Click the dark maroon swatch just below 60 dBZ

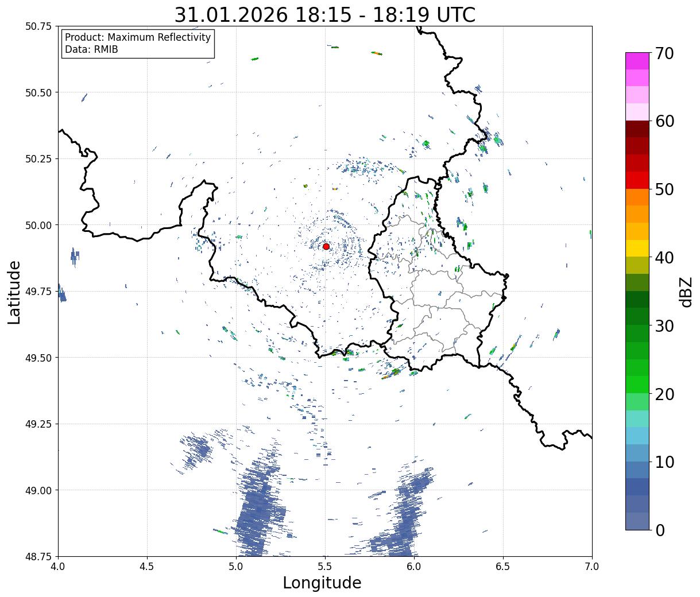[637, 129]
